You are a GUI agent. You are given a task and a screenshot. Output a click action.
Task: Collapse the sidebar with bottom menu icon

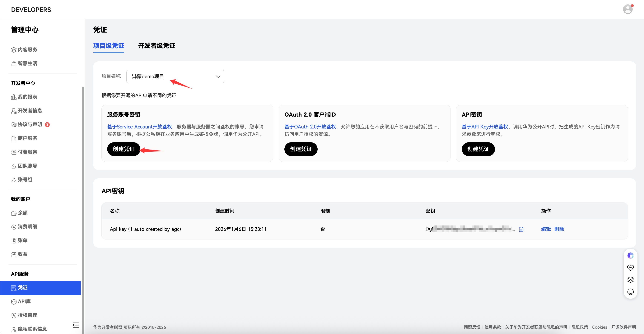(x=76, y=325)
